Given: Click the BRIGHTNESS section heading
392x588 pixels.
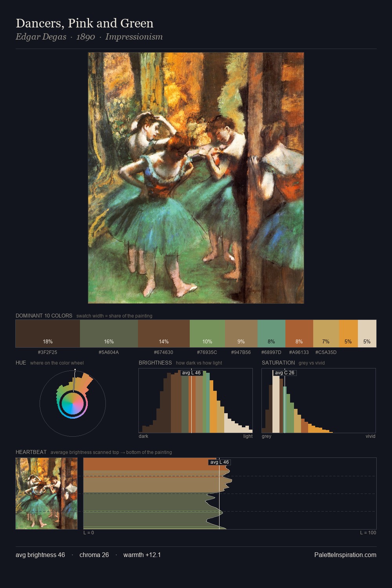Looking at the screenshot, I should click(x=155, y=363).
